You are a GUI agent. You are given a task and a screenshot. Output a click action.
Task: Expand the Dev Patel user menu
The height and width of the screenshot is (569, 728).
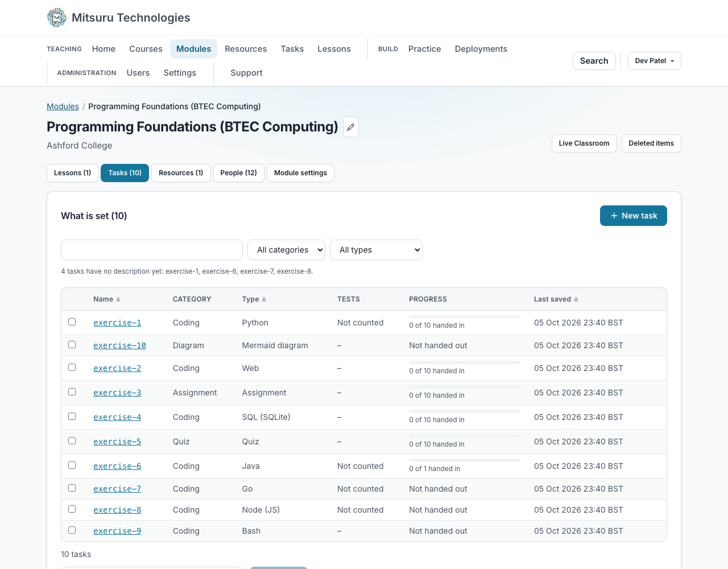(655, 61)
